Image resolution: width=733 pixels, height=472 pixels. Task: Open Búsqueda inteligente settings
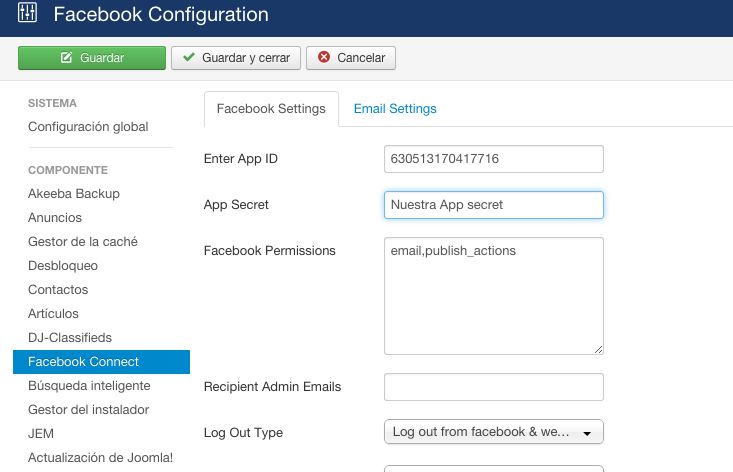[x=89, y=386]
